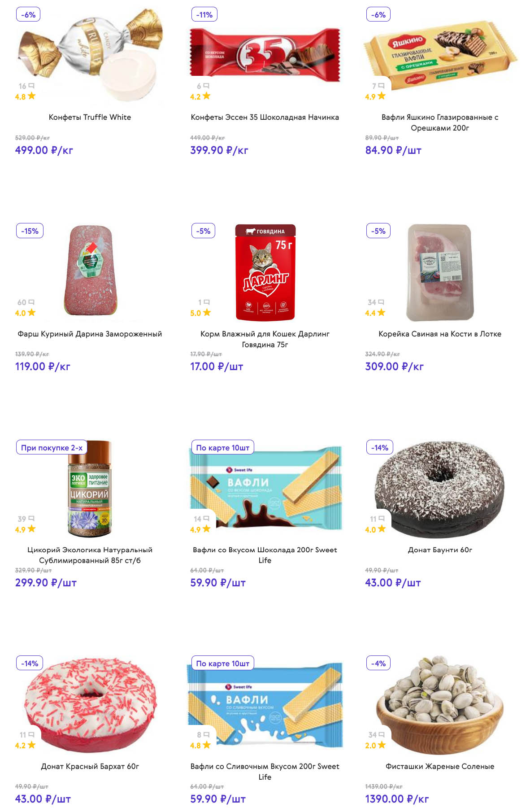This screenshot has height=812, width=530.
Task: Click the -15% discount badge on Фарш
Action: tap(30, 231)
